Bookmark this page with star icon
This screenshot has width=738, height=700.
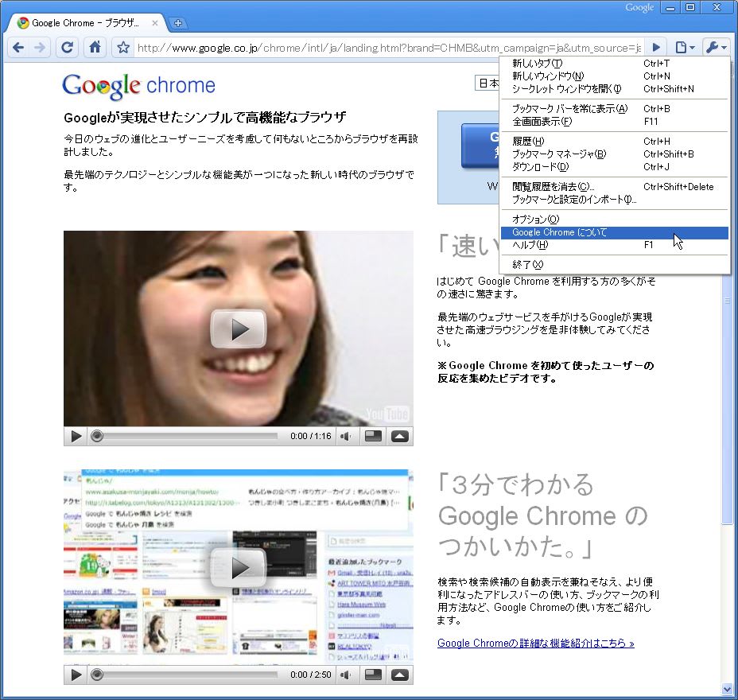[x=122, y=48]
